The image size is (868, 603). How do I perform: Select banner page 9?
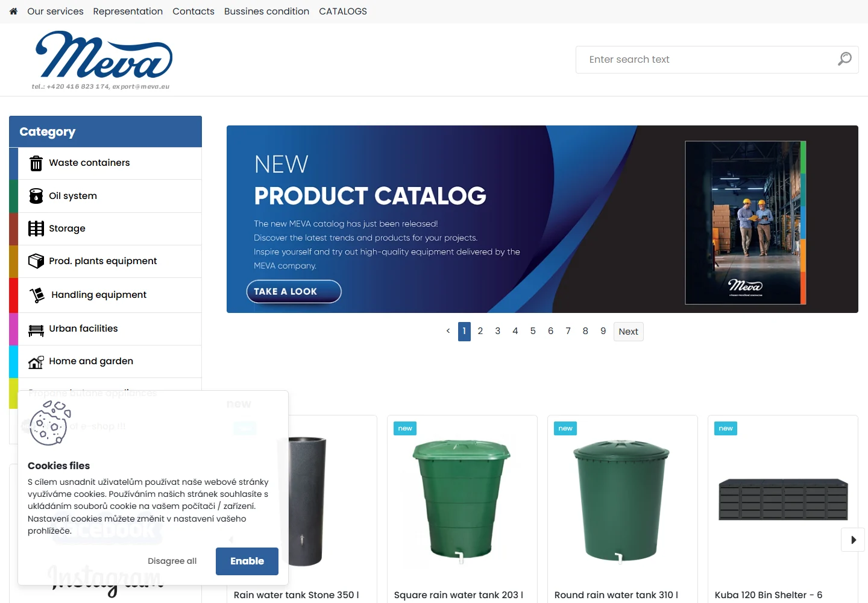click(x=603, y=331)
